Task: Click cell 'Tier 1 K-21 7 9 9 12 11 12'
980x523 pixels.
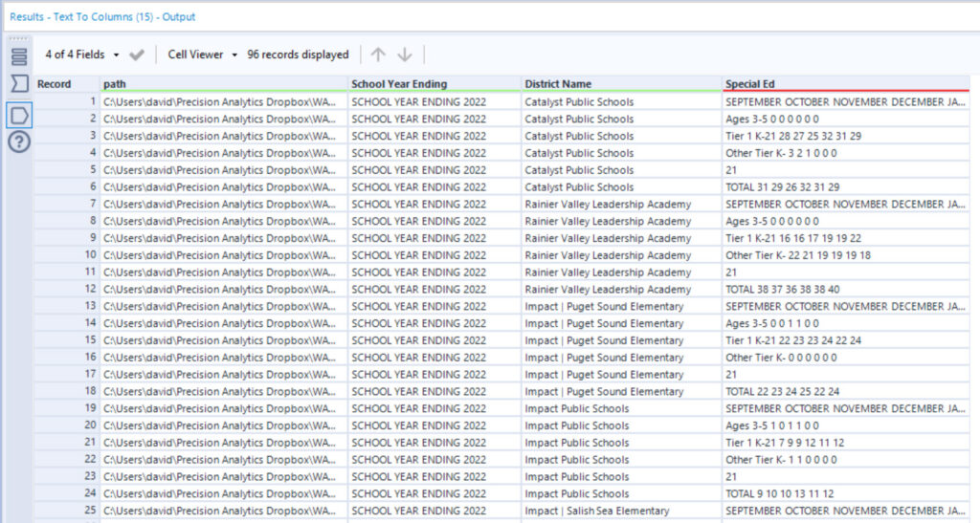Action: [x=846, y=443]
